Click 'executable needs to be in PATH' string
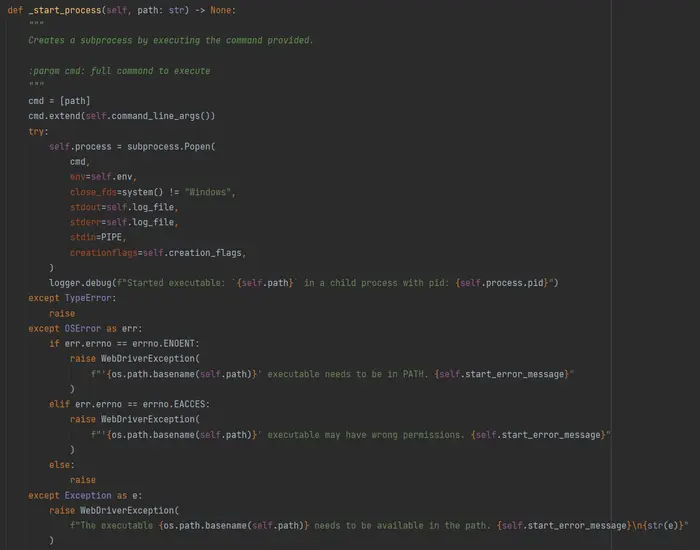This screenshot has width=700, height=550. point(345,374)
